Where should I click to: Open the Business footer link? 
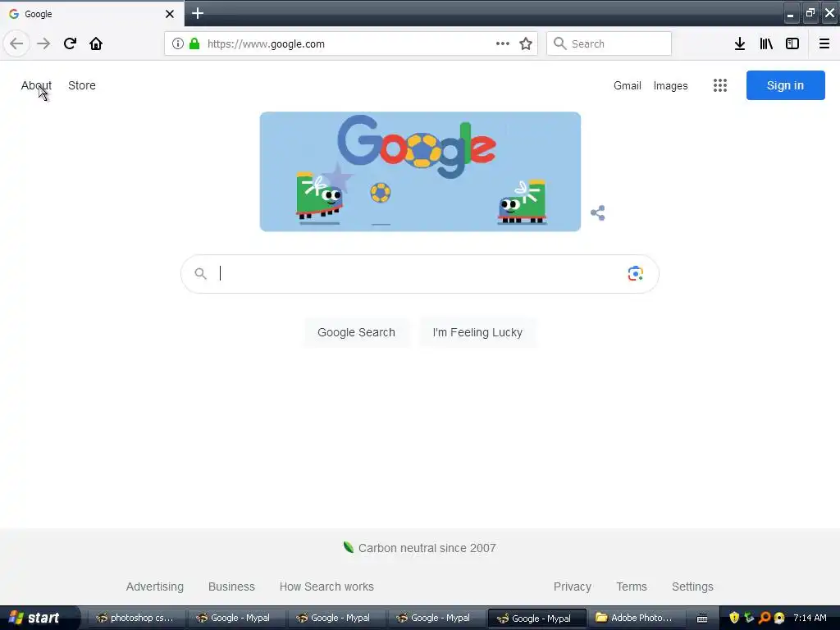point(231,587)
